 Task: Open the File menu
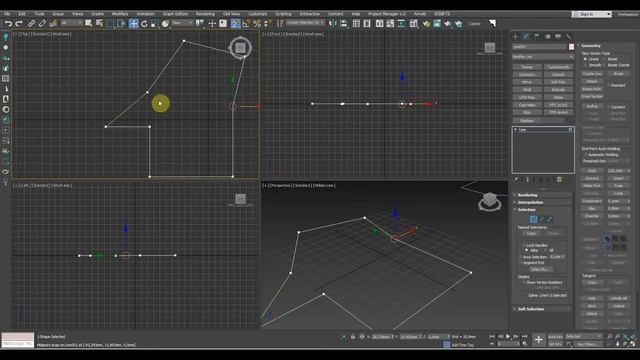coord(7,14)
